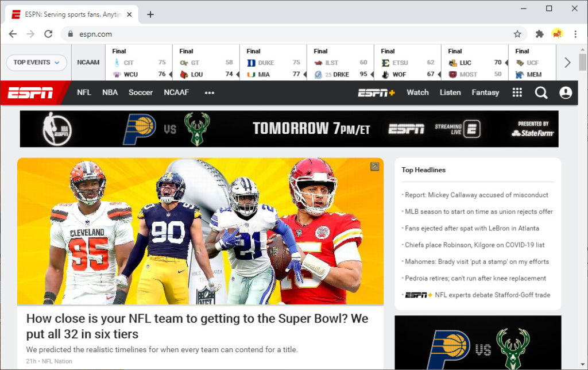Click Pacers vs Bucks sidebar ad
Screen dimensions: 588x370
click(478, 342)
